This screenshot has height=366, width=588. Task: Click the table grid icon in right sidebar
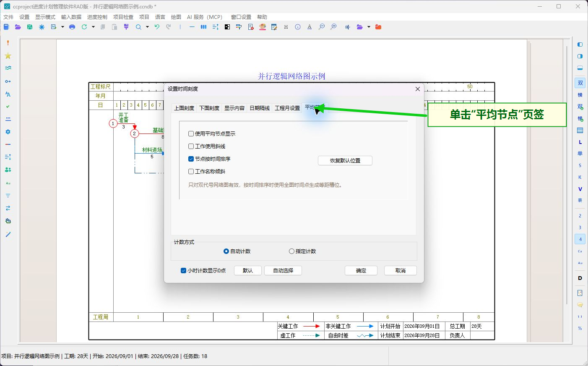(580, 131)
